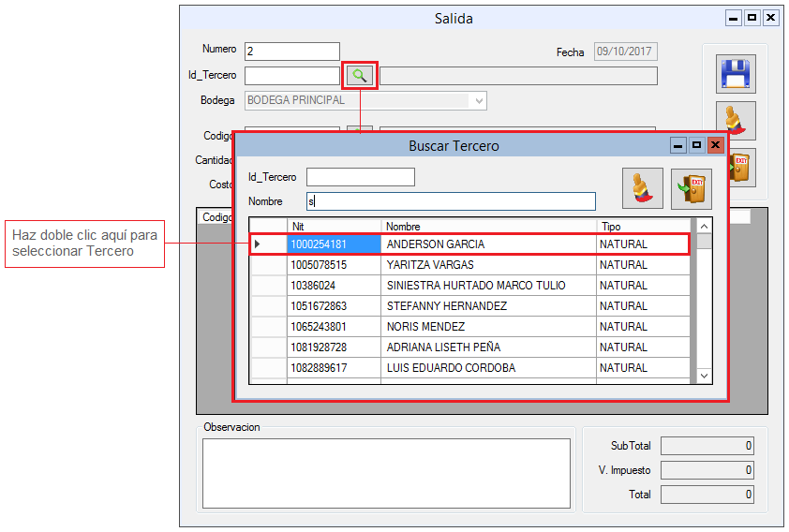Screen dimensions: 789x532
Task: Click the Nombre search input field
Action: coord(451,201)
